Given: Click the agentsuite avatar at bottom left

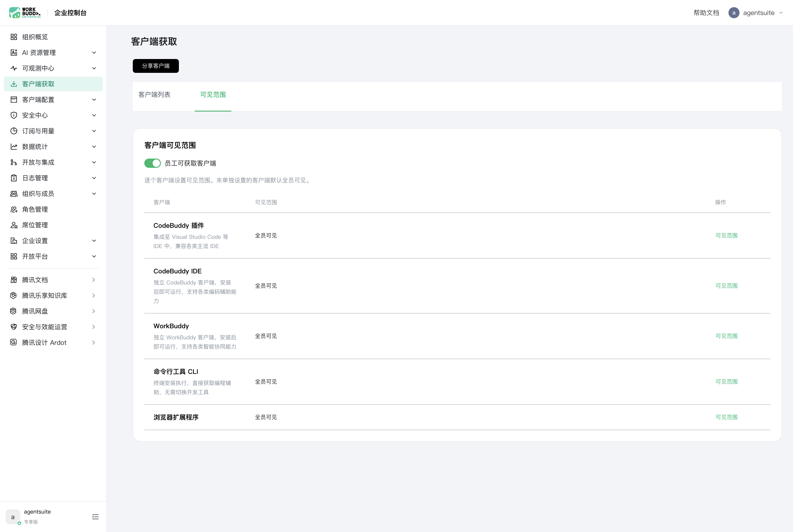Looking at the screenshot, I should tap(13, 517).
